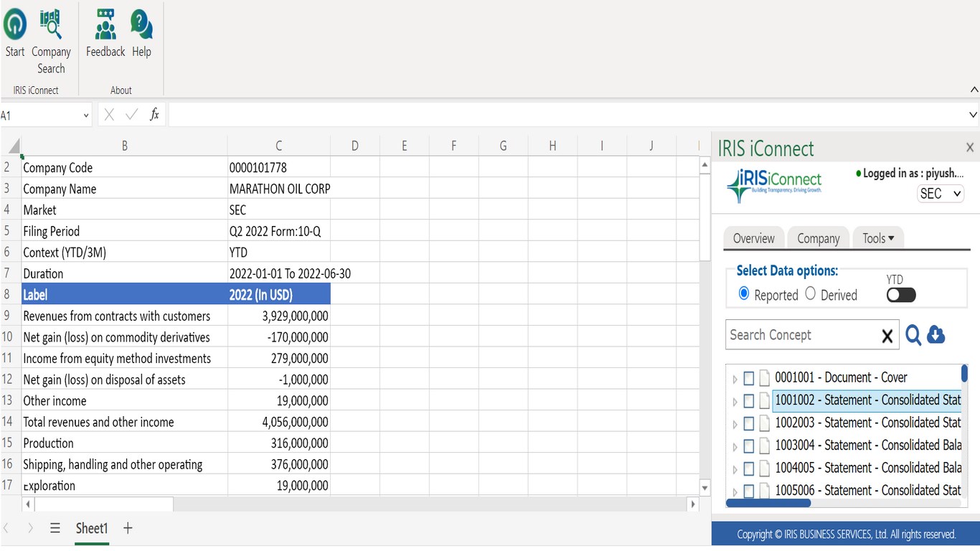980x551 pixels.
Task: Click the iRISiConnect logo in the pane
Action: click(x=774, y=185)
